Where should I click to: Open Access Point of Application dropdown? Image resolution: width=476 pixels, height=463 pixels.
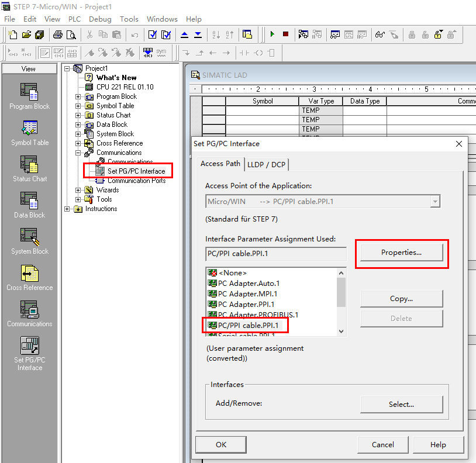tap(435, 202)
